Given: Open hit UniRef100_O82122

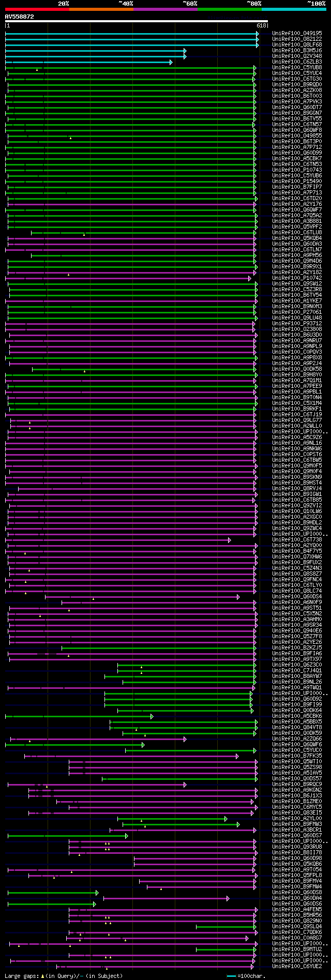Looking at the screenshot, I should point(297,39).
